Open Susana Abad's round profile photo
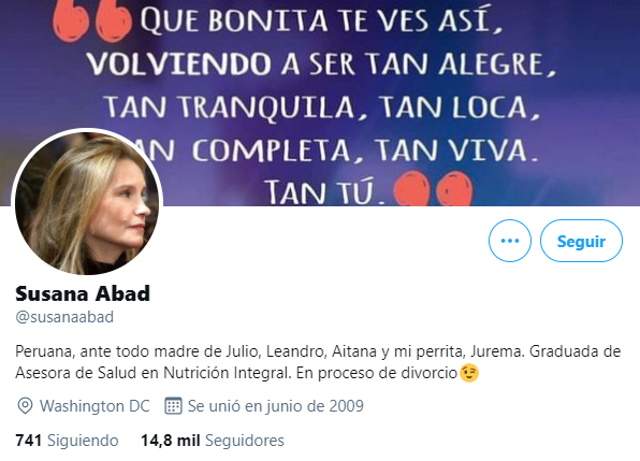The image size is (640, 461). [x=87, y=203]
